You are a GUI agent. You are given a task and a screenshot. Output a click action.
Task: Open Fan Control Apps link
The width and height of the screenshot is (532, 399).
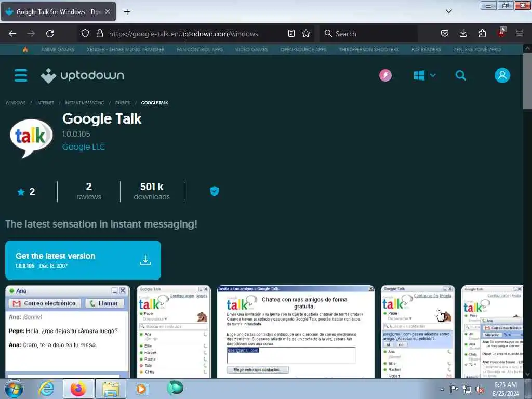coord(200,49)
